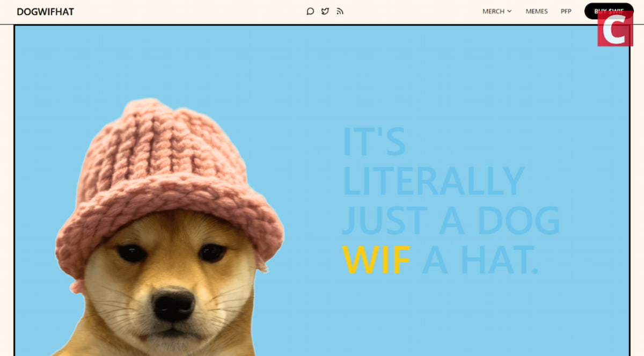The height and width of the screenshot is (356, 644).
Task: Open the chat bubble social icon
Action: point(310,11)
